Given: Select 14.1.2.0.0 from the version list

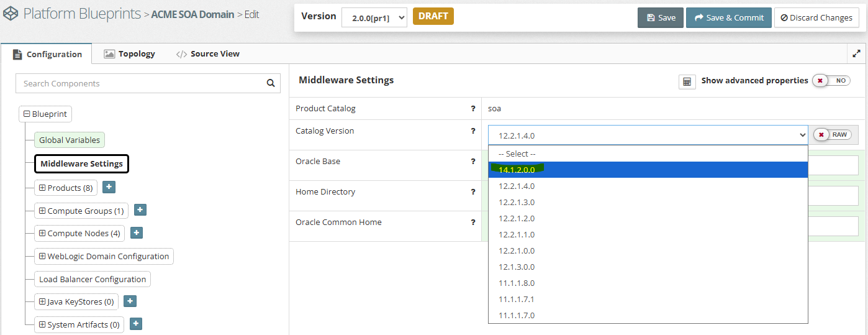Looking at the screenshot, I should (517, 170).
